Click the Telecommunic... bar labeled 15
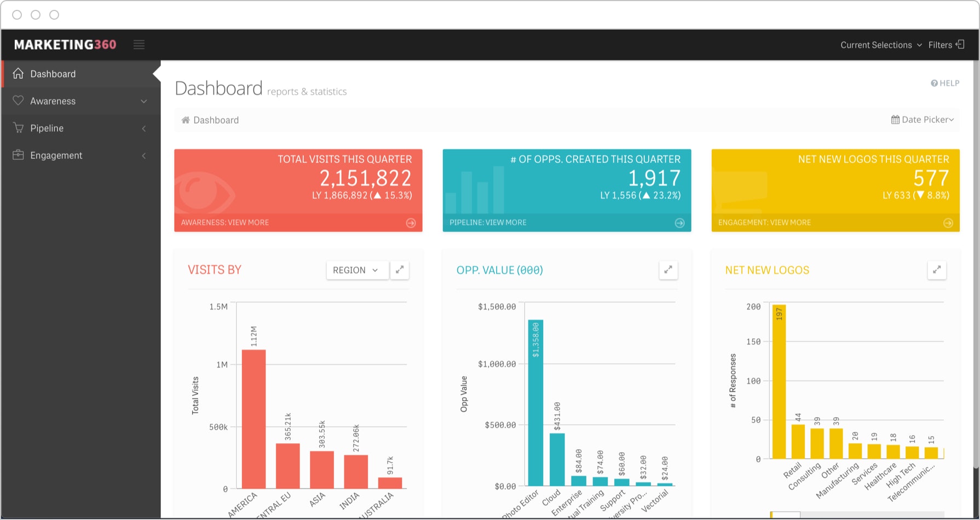 point(931,453)
